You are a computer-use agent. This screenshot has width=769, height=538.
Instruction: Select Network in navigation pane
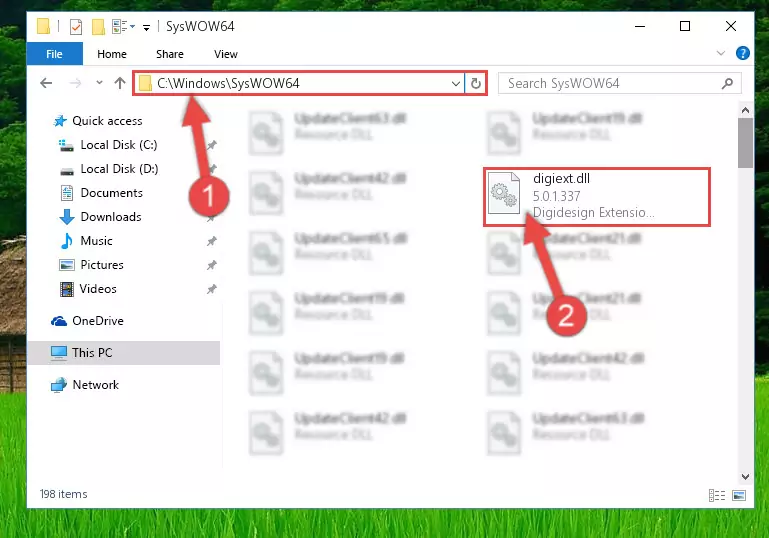(95, 385)
